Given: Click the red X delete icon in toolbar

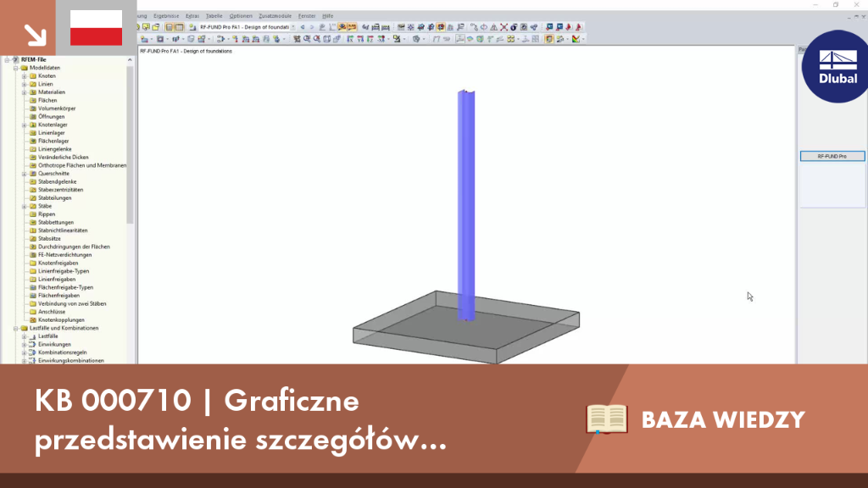Looking at the screenshot, I should 504,26.
